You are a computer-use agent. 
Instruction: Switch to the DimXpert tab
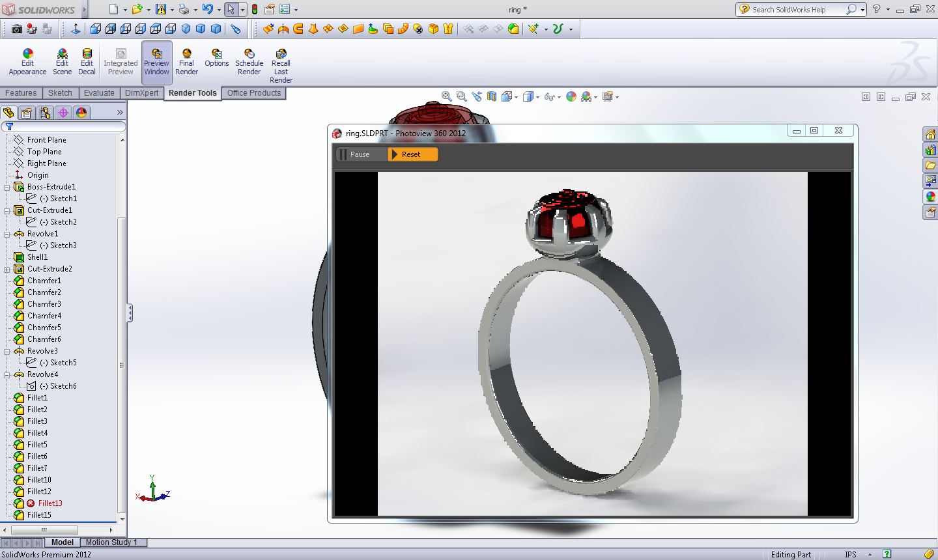coord(141,93)
